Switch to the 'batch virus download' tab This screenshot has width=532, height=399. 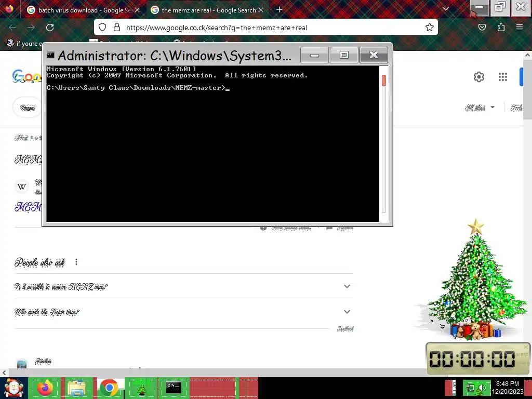click(x=79, y=10)
